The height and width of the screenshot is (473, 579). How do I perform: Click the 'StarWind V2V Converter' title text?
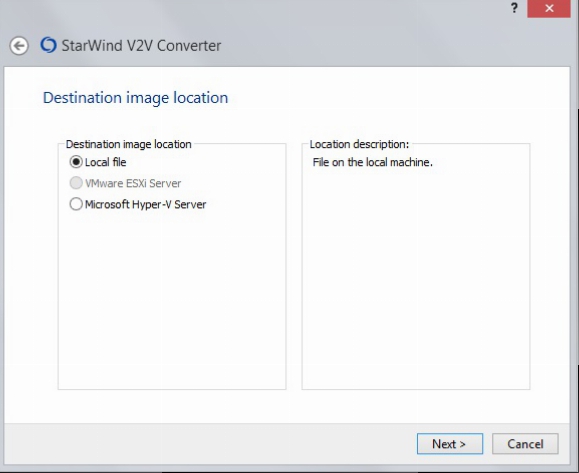pyautogui.click(x=141, y=46)
